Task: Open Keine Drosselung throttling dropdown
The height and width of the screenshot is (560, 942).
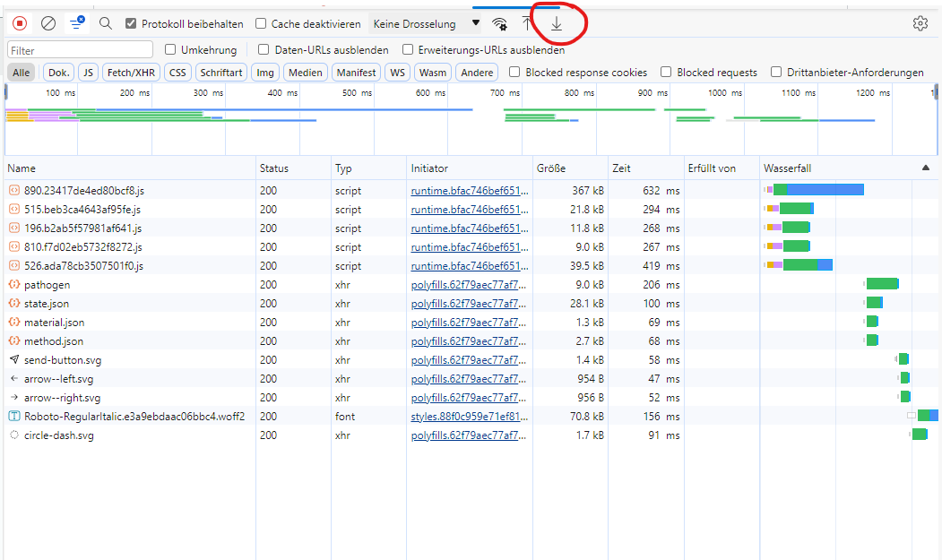Action: pos(426,24)
